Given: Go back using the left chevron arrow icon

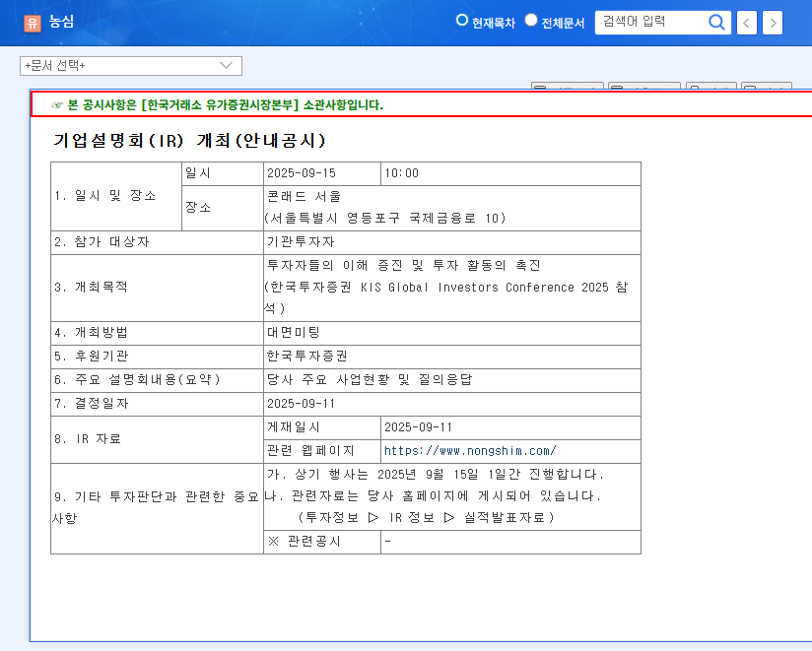Looking at the screenshot, I should point(746,22).
